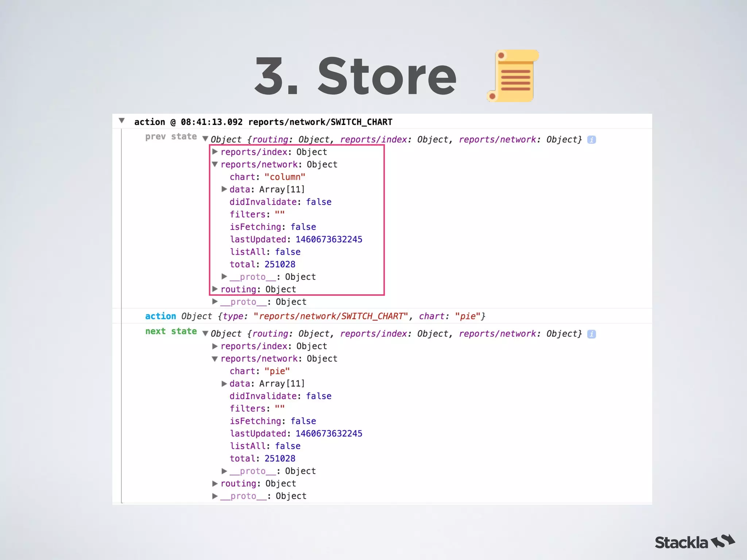Click the info icon beside prev state object

[x=592, y=140]
